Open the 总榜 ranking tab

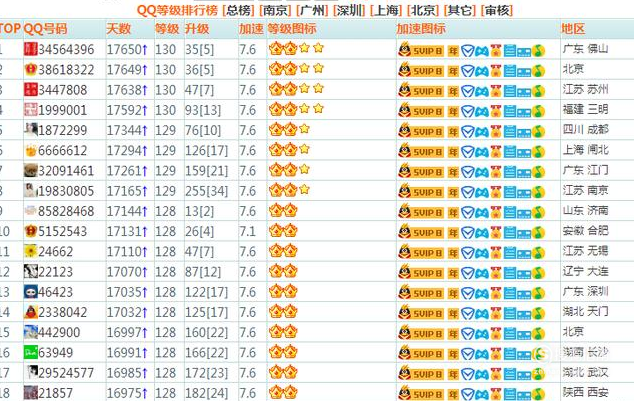(239, 10)
